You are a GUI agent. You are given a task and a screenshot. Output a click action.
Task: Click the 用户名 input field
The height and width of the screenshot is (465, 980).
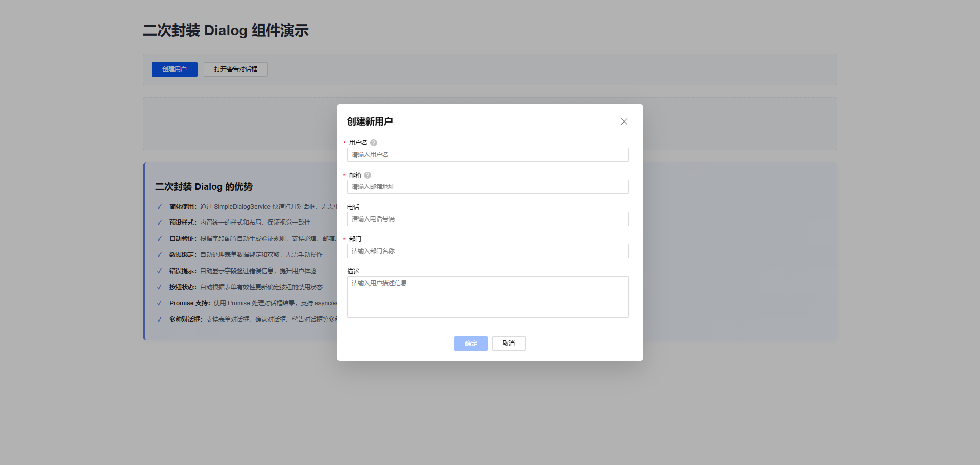487,155
